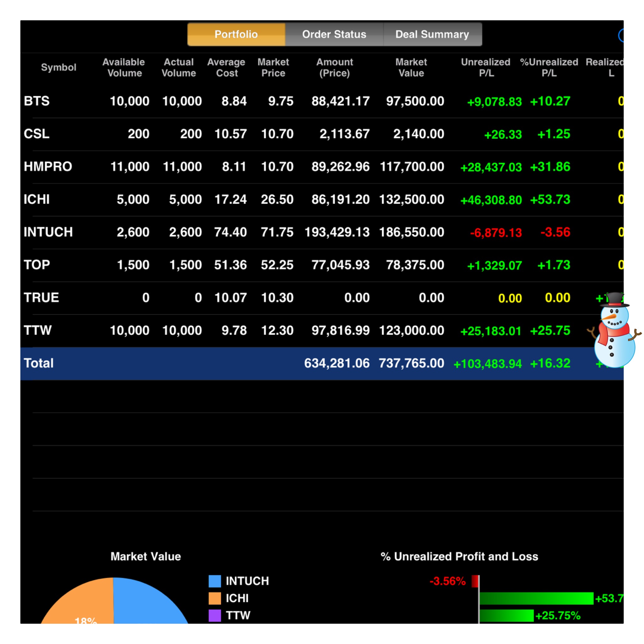The image size is (644, 644).
Task: Tap the ICHI symbol name
Action: click(37, 199)
